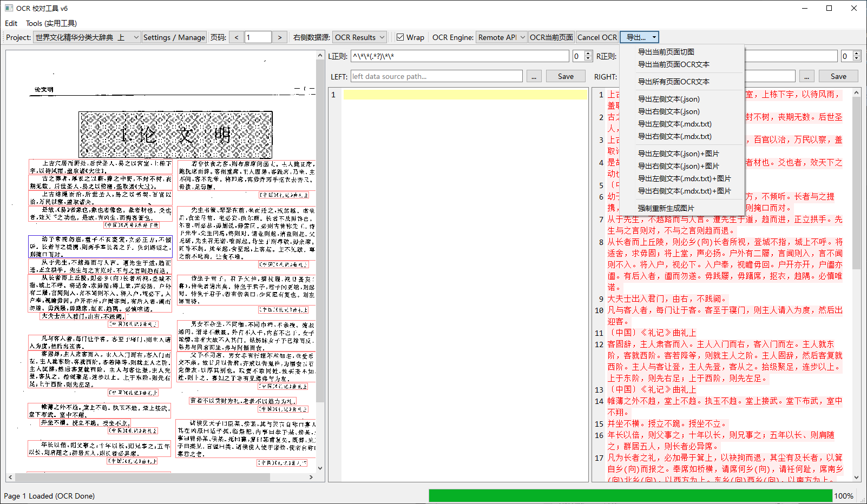Click right text line 11 《礼记》曲礼上
The height and width of the screenshot is (504, 867).
coord(652,333)
